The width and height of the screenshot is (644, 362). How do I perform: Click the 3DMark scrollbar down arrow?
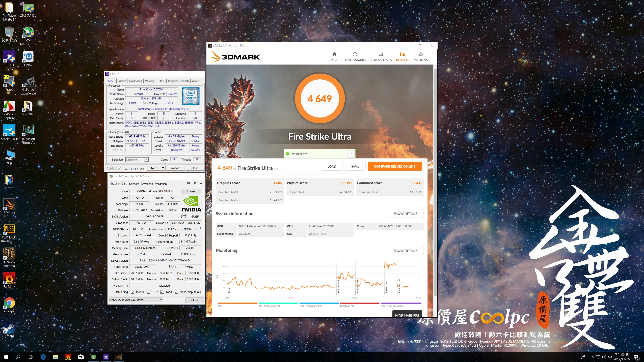tap(435, 315)
